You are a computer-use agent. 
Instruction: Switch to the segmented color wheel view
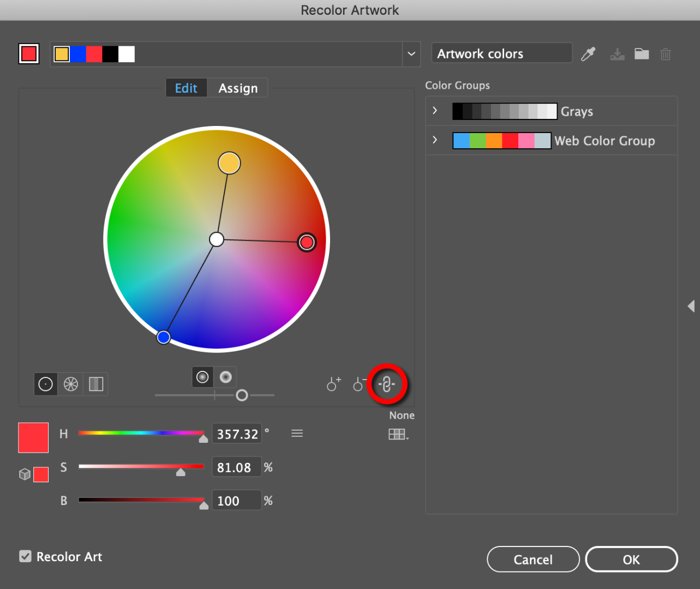click(71, 384)
